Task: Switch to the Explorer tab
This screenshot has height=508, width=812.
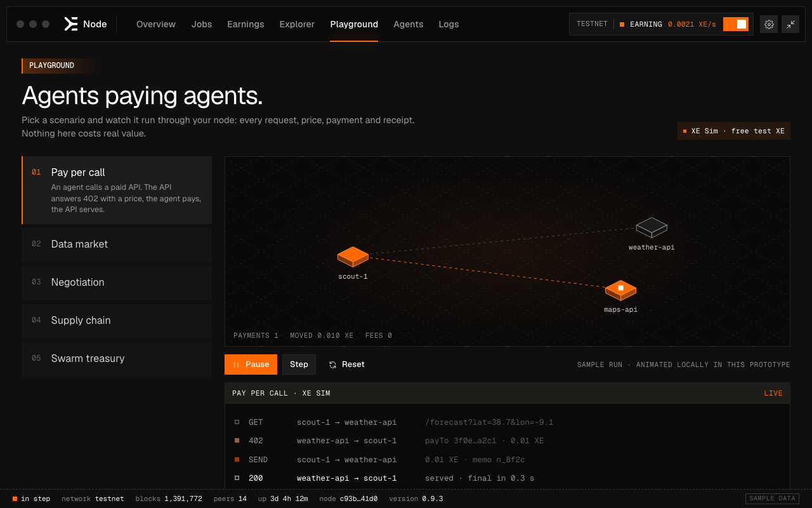Action: [x=297, y=24]
